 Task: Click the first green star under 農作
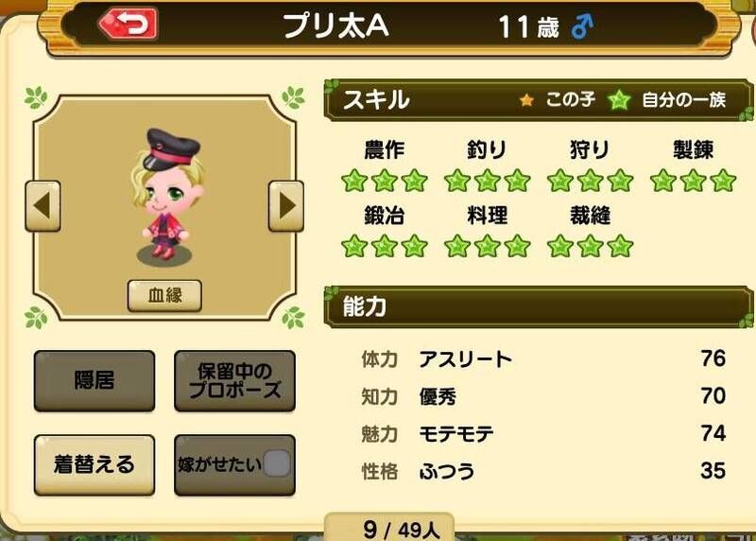[x=354, y=181]
